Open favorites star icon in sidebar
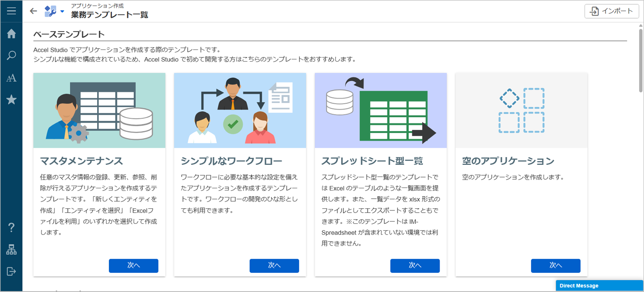Screen dimensions: 644x292 (x=11, y=100)
